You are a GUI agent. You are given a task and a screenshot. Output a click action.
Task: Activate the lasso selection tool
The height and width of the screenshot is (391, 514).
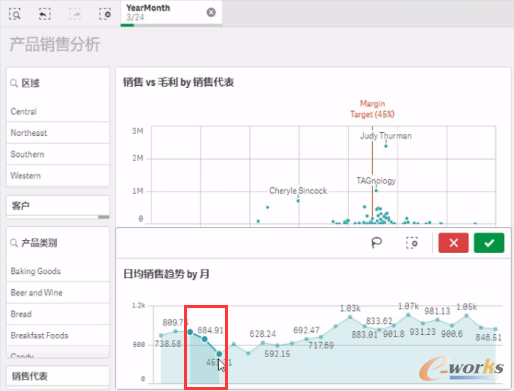click(x=377, y=243)
